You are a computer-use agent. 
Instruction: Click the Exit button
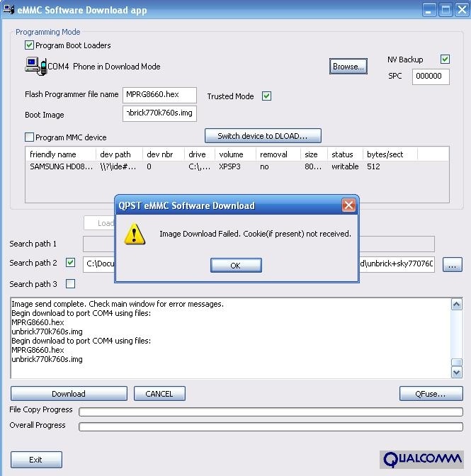tap(36, 459)
